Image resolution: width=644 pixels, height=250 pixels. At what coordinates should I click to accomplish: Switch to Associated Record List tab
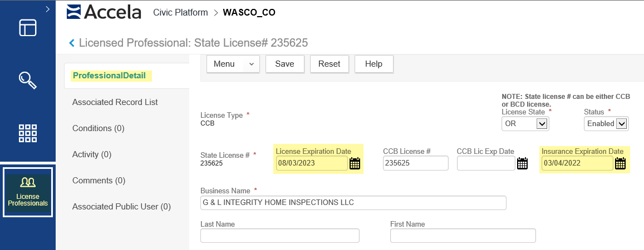pos(115,102)
